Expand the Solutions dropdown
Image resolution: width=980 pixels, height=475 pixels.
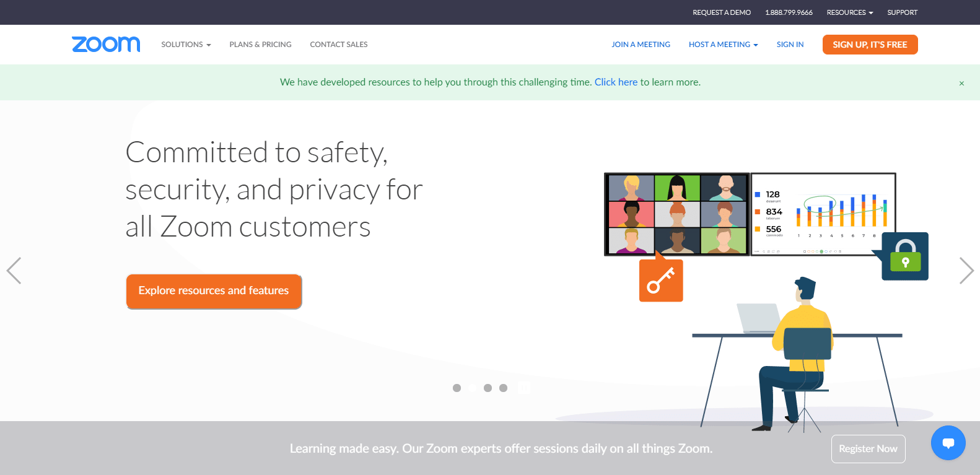186,45
